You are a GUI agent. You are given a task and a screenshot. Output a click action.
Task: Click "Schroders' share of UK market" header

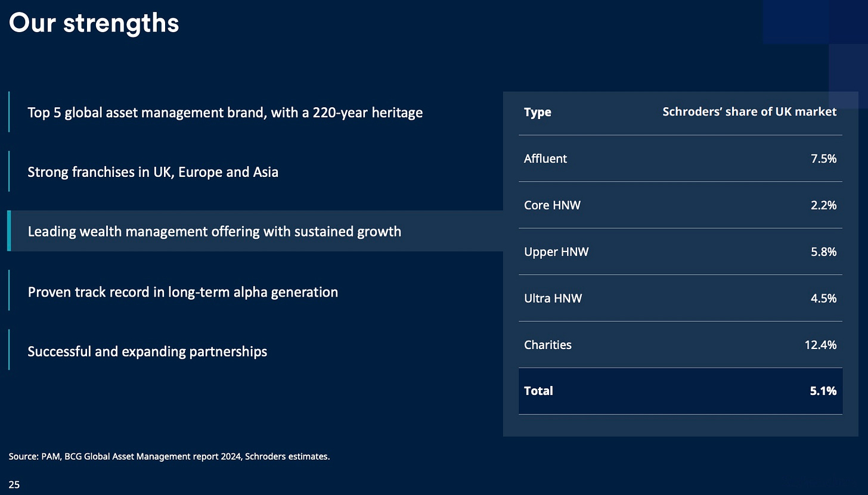pyautogui.click(x=749, y=111)
